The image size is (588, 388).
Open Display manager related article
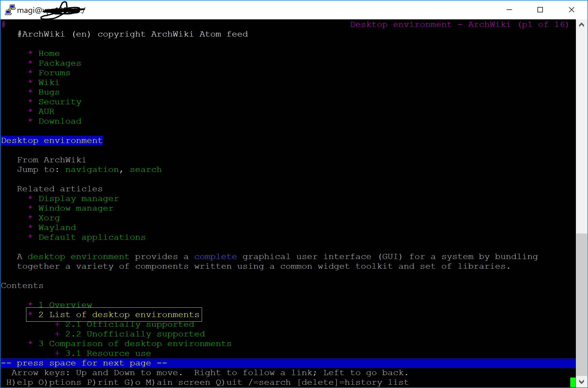pyautogui.click(x=78, y=199)
